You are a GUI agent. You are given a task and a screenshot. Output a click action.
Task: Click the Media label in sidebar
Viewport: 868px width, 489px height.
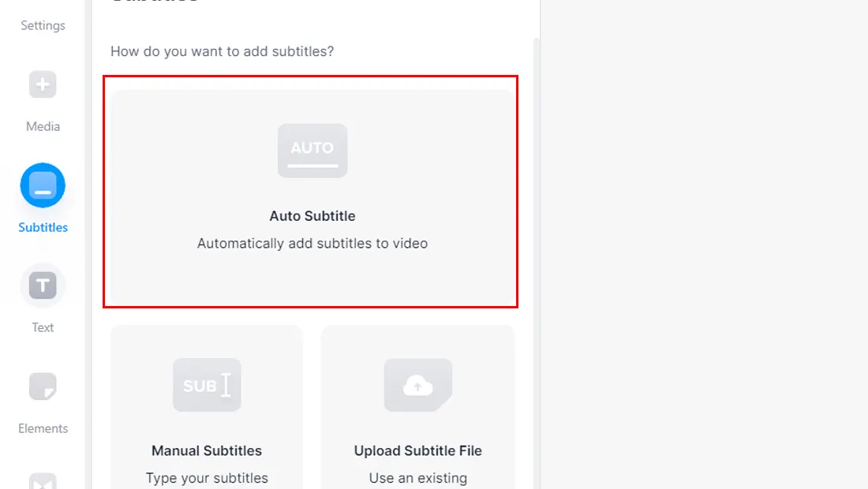[x=43, y=127]
